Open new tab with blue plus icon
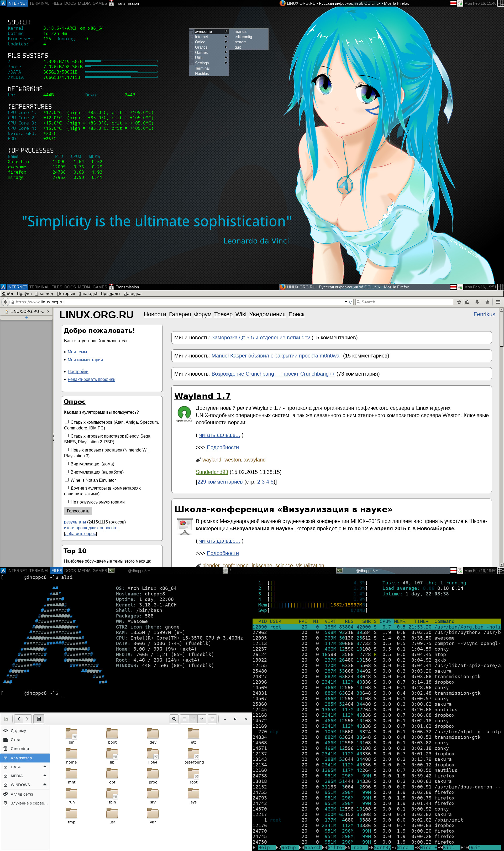This screenshot has height=851, width=504. pos(27,318)
